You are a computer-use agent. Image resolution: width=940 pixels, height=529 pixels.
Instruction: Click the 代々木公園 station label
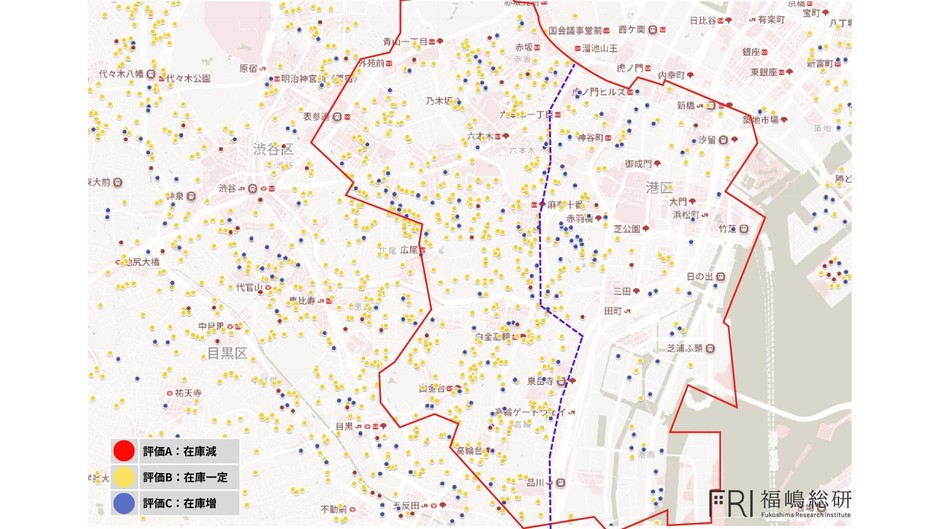(x=188, y=78)
